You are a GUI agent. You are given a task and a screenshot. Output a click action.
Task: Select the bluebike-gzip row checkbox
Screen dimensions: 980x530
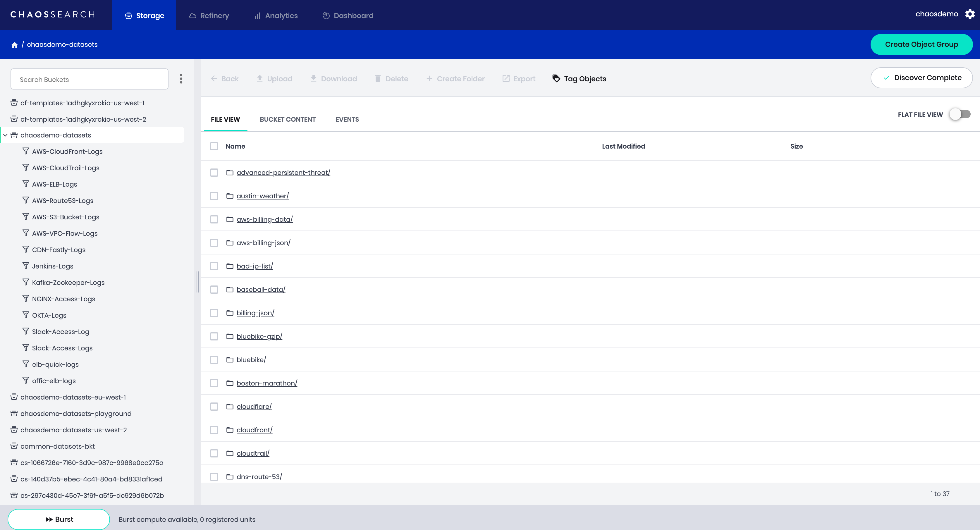point(214,336)
